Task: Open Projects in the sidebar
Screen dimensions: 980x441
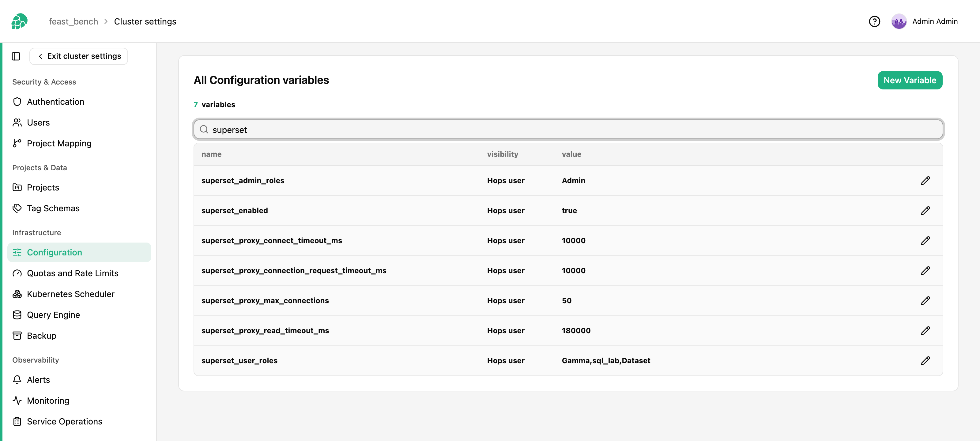Action: pos(79,188)
